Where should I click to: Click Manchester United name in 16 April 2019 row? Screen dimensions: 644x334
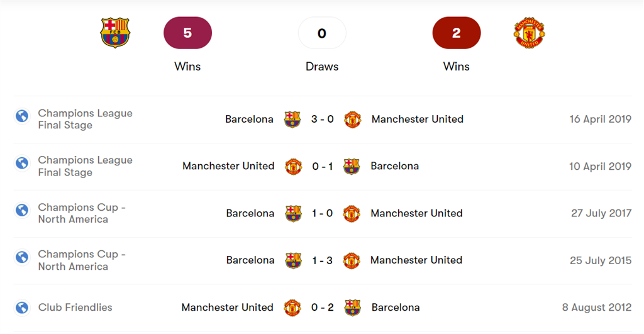(x=418, y=120)
